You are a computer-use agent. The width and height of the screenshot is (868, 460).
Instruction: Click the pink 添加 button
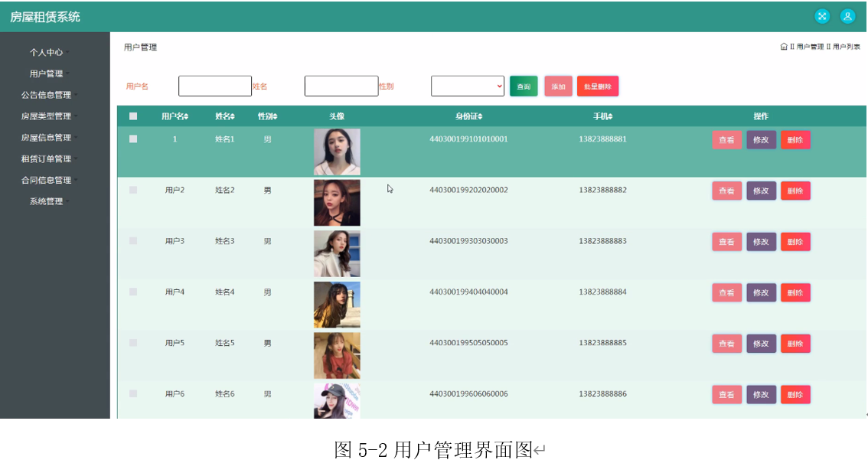coord(558,86)
